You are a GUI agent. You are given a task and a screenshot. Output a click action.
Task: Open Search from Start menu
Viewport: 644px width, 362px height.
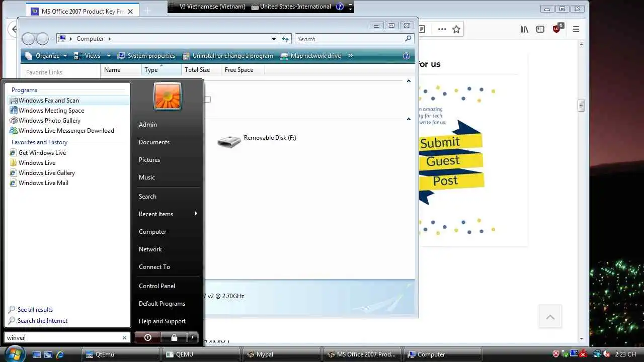(x=147, y=197)
